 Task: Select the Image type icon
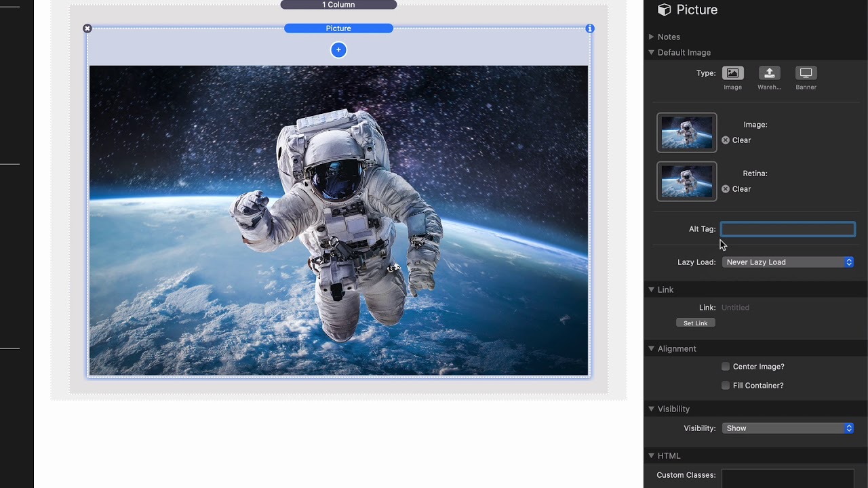[x=732, y=73]
